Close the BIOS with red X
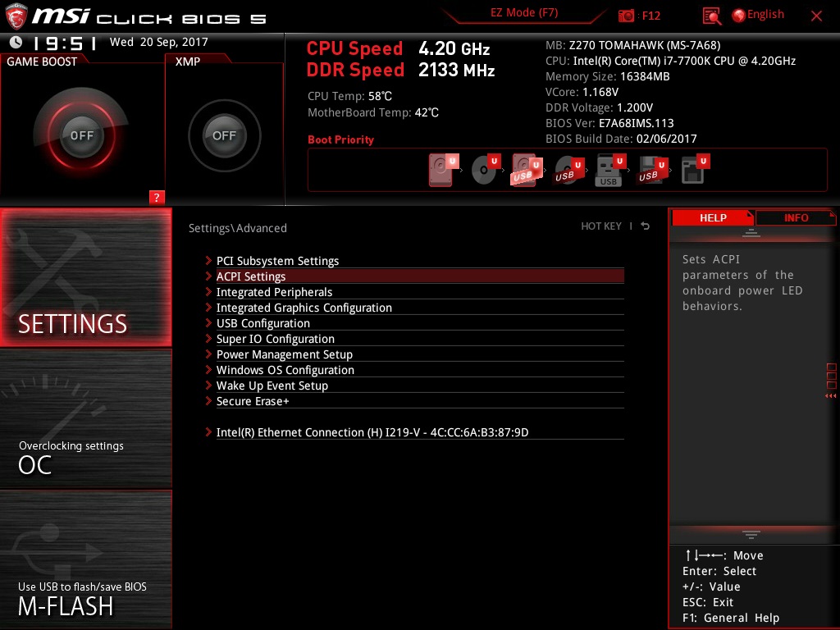Viewport: 840px width, 630px height. 816,16
